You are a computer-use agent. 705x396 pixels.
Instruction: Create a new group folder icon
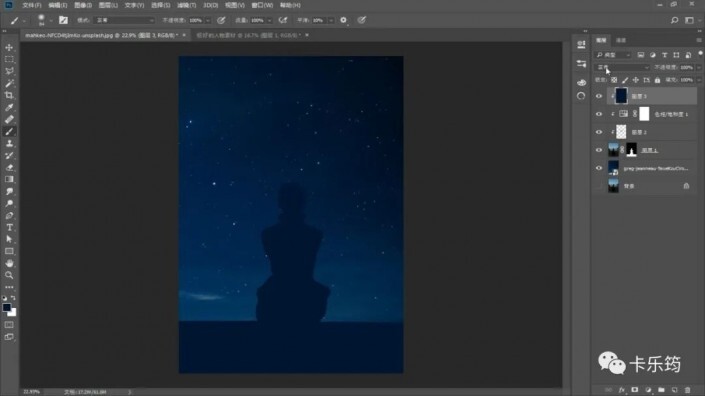point(661,390)
